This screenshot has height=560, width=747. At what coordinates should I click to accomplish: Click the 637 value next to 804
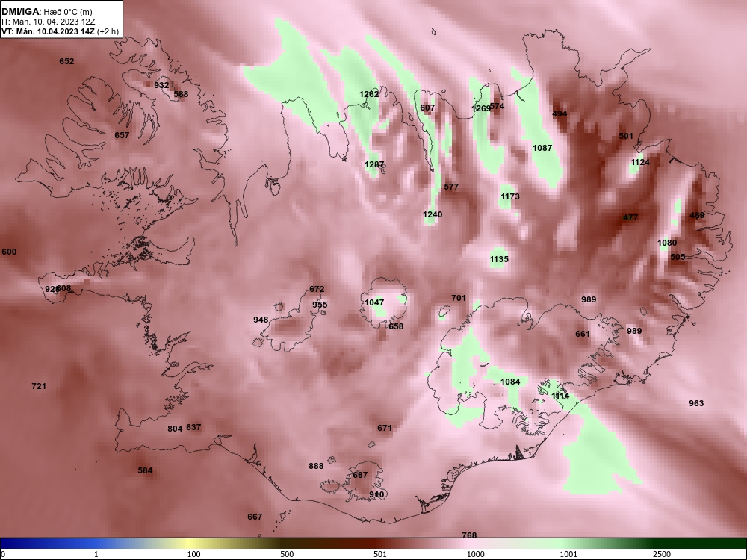[x=193, y=427]
